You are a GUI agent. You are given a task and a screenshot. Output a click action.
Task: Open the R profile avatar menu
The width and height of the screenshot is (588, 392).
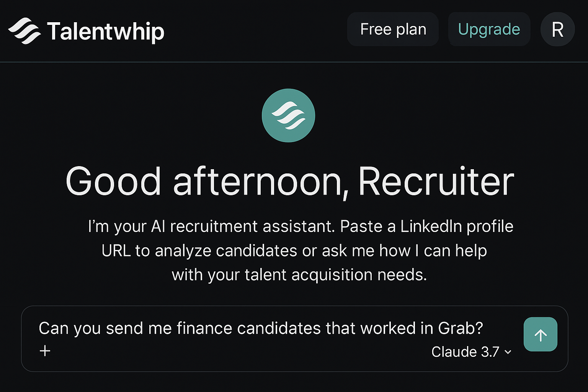(x=557, y=29)
